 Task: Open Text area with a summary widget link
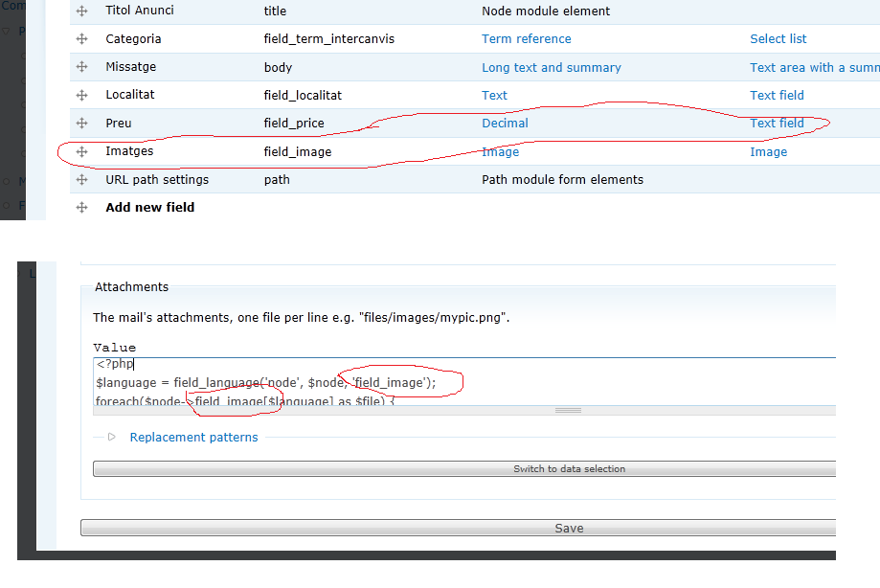click(x=815, y=67)
